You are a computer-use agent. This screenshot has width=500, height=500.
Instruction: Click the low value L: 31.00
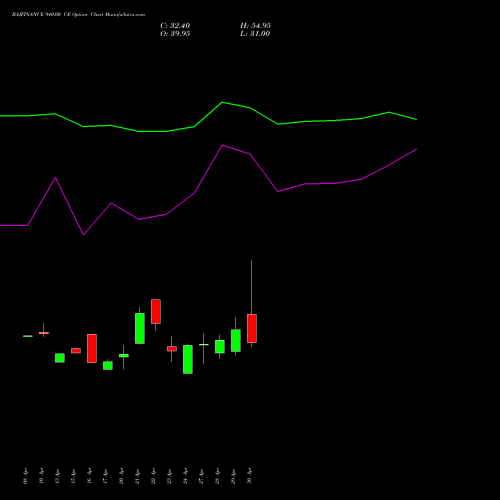click(255, 34)
